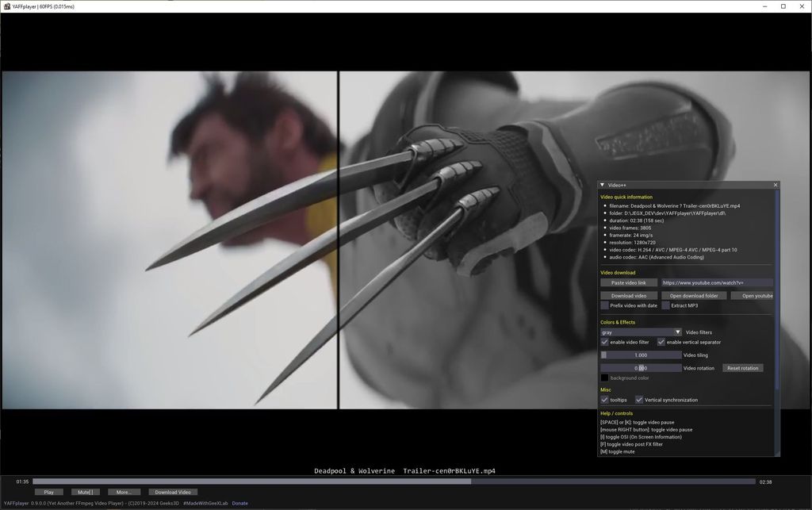
Task: Minimize the YAFFplayer window
Action: point(765,6)
